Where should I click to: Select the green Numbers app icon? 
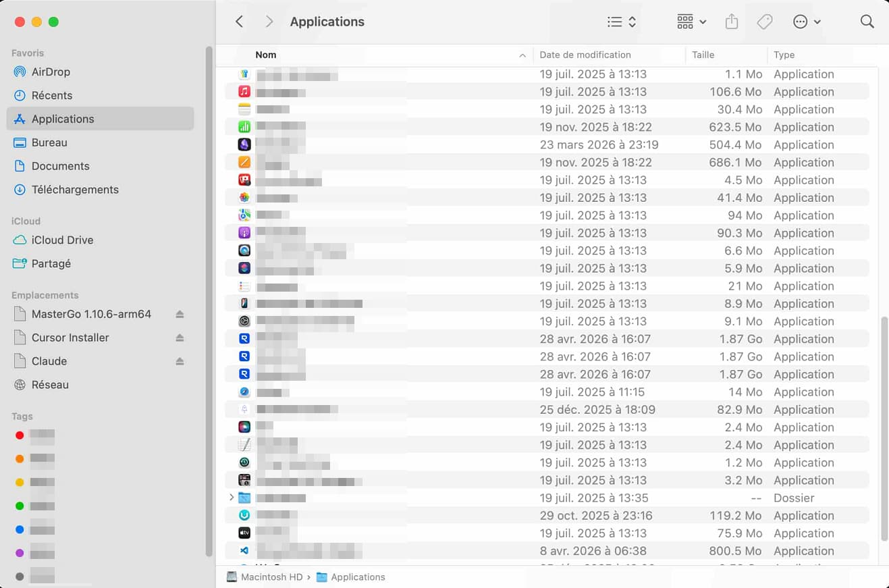pos(244,127)
